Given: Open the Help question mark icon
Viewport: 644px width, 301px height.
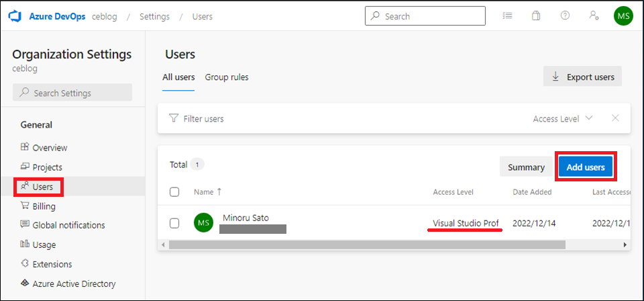Looking at the screenshot, I should tap(565, 16).
